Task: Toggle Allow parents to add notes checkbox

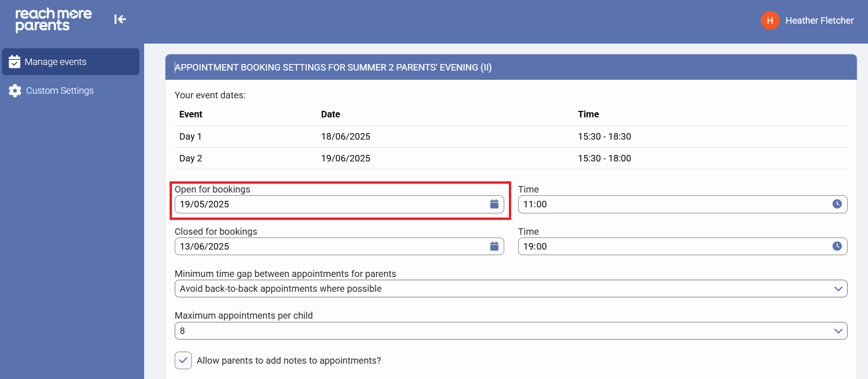Action: click(x=184, y=360)
